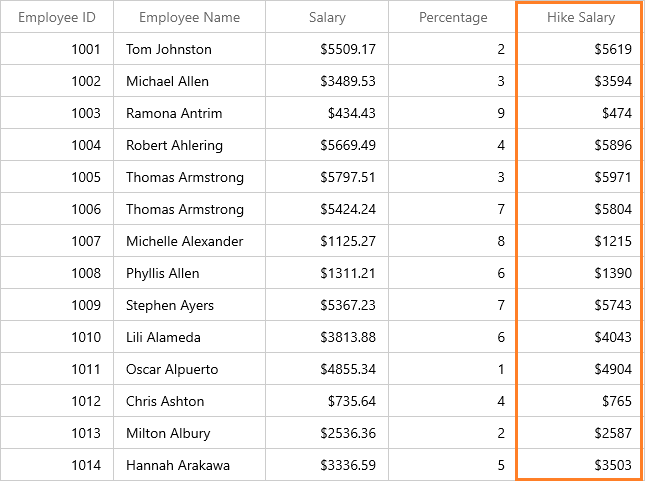Click the Lili Alameda name cell

coord(163,337)
